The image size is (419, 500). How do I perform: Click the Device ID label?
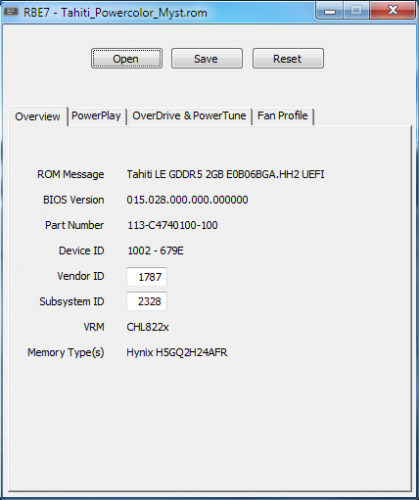(82, 251)
